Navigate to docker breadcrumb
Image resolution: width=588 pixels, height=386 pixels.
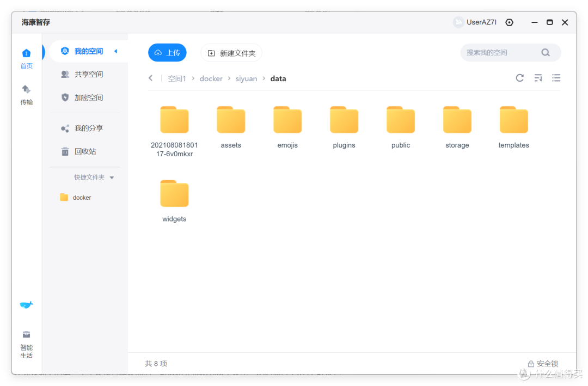(211, 78)
